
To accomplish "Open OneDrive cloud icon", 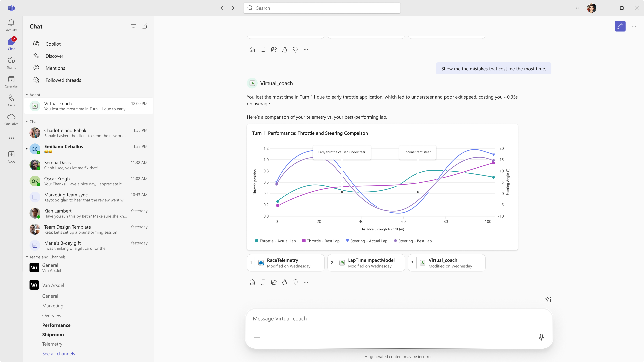I will pyautogui.click(x=11, y=119).
